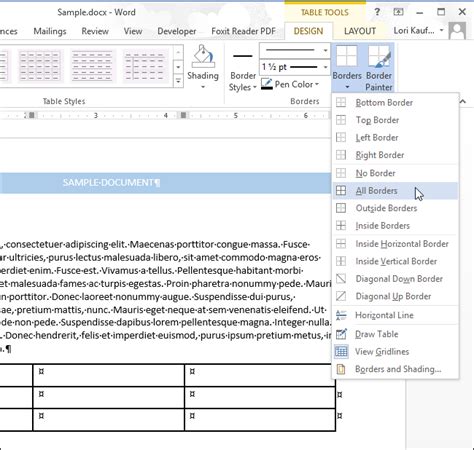The image size is (474, 450).
Task: Expand the Table Styles gallery More button
Action: click(178, 81)
